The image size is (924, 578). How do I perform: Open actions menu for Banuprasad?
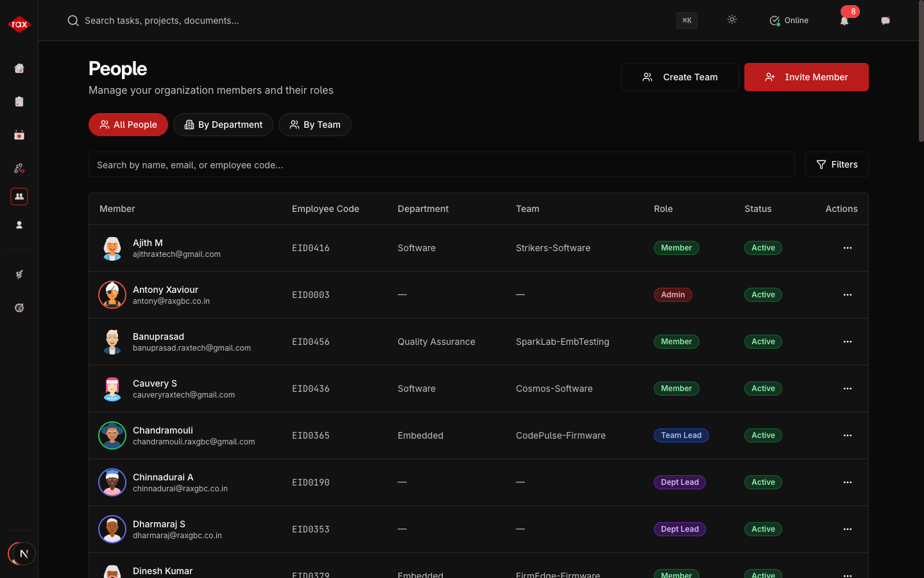point(847,342)
